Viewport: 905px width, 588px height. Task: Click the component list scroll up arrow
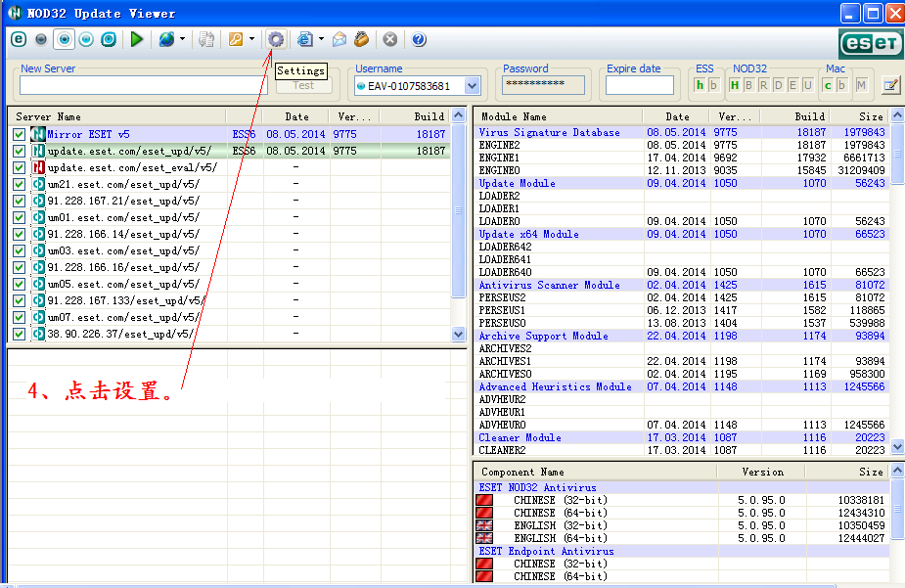(x=897, y=471)
